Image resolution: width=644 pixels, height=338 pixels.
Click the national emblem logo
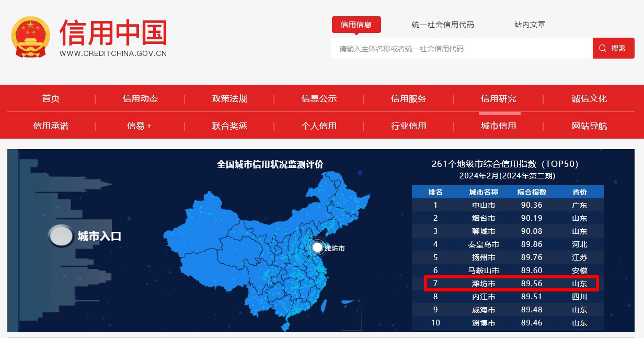pyautogui.click(x=30, y=37)
